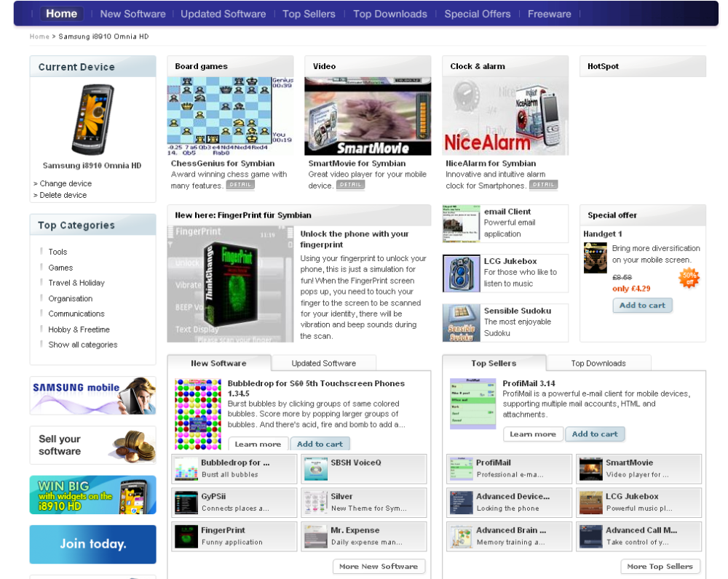Image resolution: width=728 pixels, height=579 pixels.
Task: Click the 50% off discount badge
Action: pos(689,278)
